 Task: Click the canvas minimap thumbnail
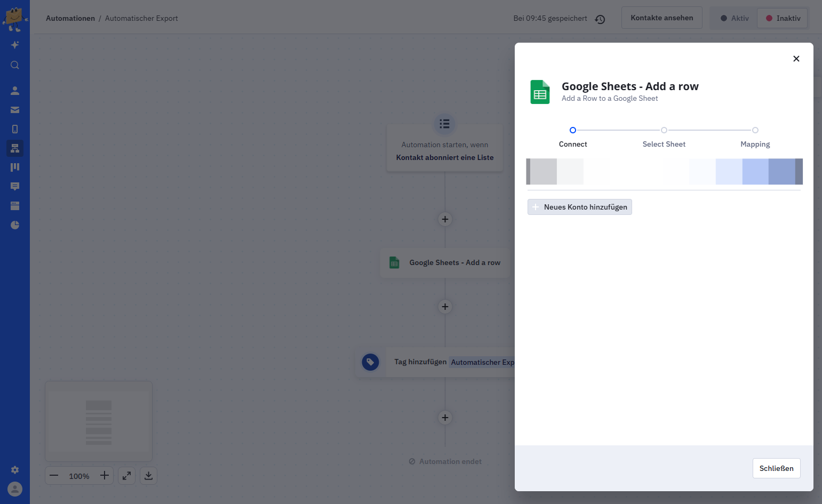(x=99, y=421)
